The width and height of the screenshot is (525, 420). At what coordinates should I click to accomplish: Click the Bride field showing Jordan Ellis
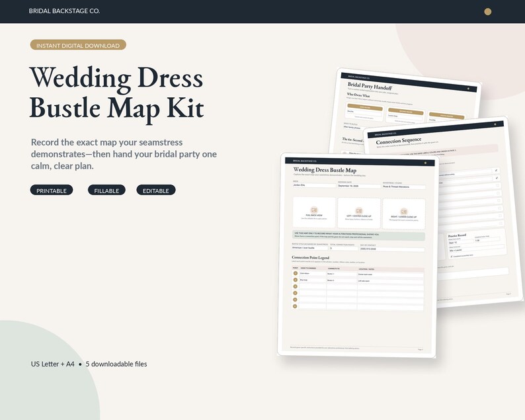click(314, 185)
